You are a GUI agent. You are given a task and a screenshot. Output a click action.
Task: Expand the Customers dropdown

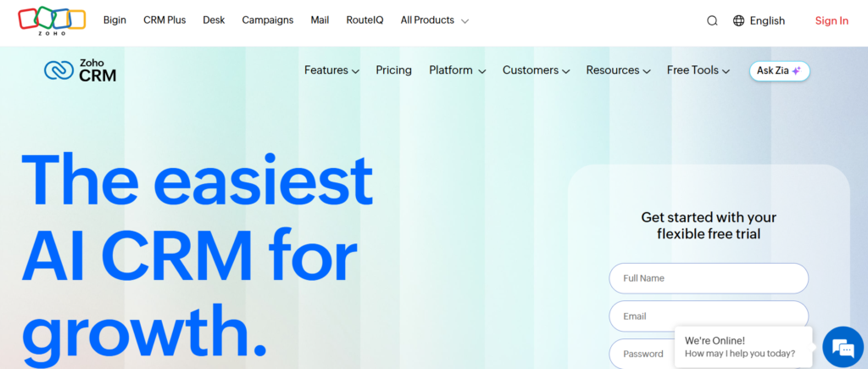point(536,70)
